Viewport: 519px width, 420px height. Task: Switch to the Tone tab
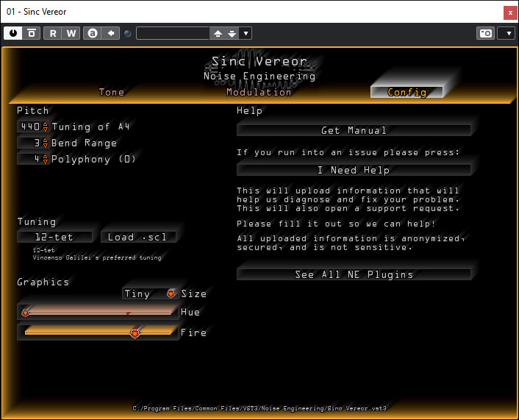[x=112, y=93]
